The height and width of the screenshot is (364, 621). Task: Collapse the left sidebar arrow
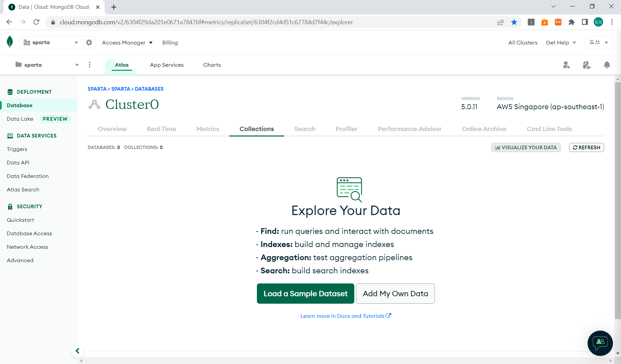78,351
